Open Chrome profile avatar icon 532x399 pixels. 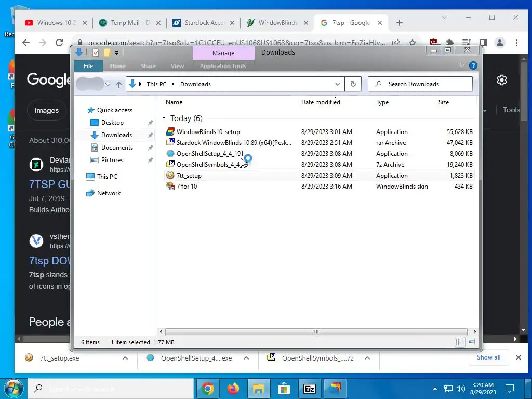pos(500,43)
